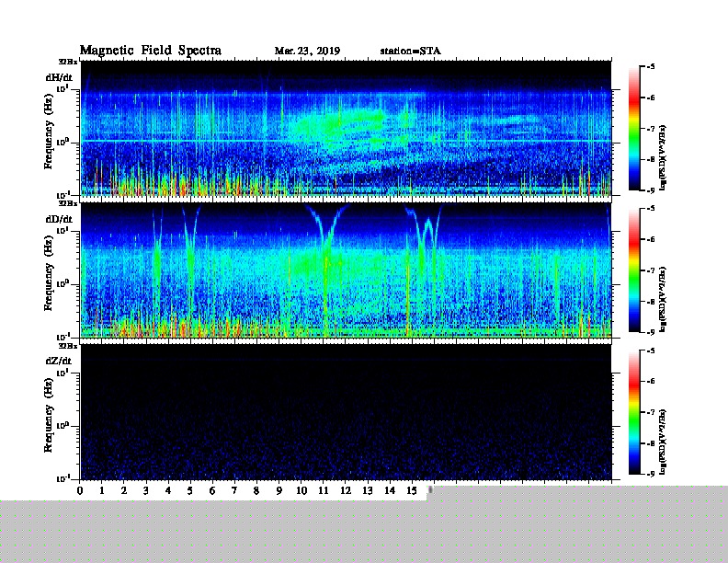Click hour tick label "12" on time axis

tap(346, 490)
